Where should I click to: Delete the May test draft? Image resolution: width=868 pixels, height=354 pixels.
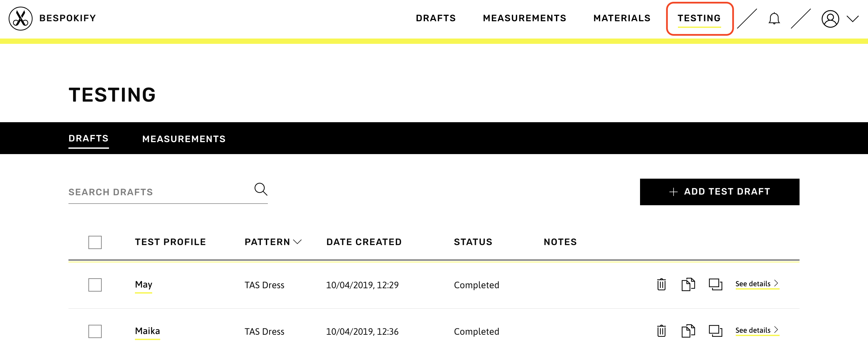[x=661, y=285]
